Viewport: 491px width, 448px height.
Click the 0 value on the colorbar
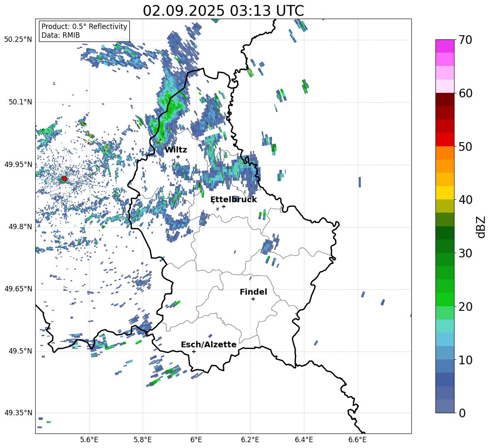(x=462, y=413)
